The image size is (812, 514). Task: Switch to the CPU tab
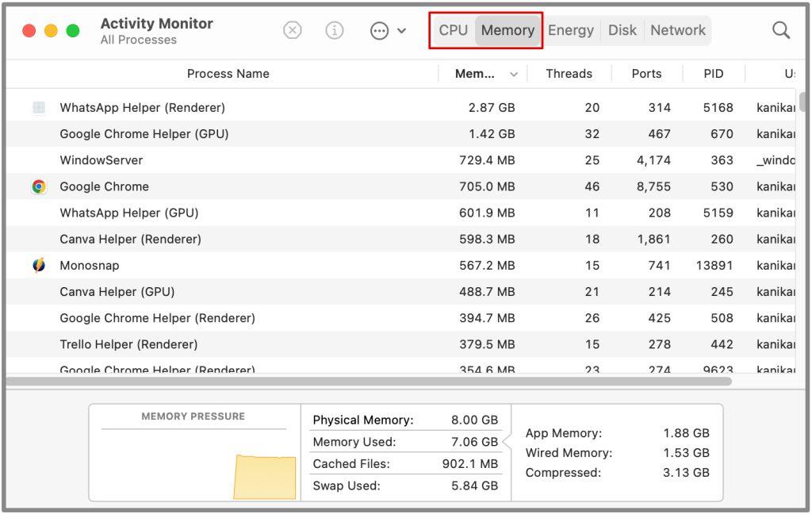pos(453,30)
